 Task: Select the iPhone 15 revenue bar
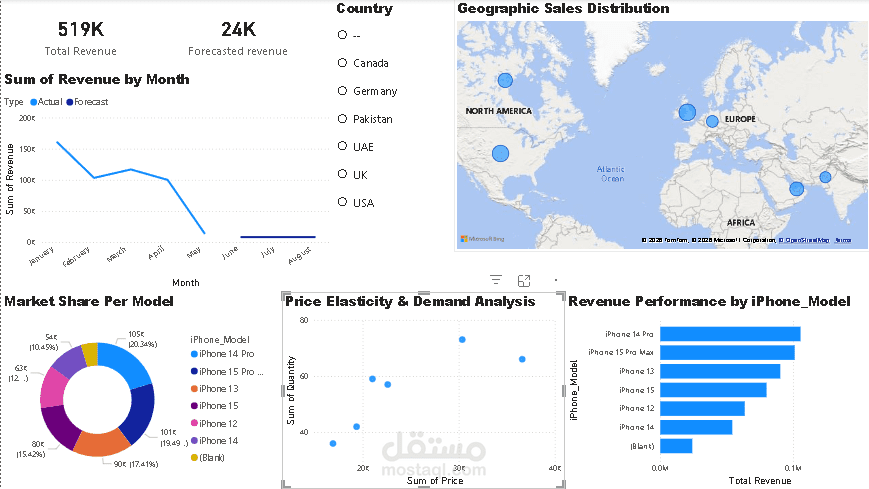tap(713, 390)
